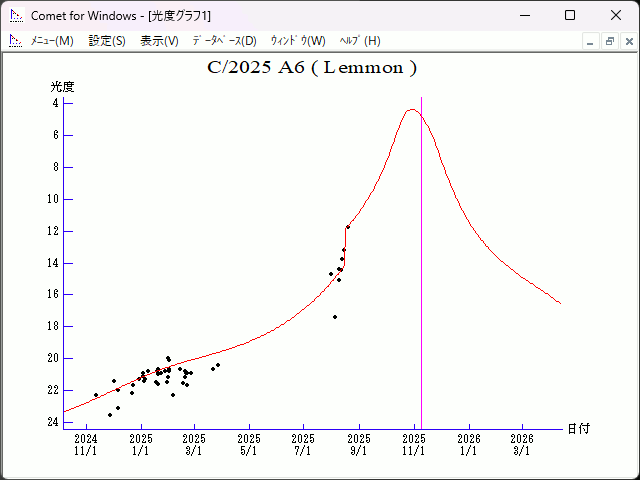Open the 表示(V) view menu
The height and width of the screenshot is (480, 640).
[x=159, y=41]
